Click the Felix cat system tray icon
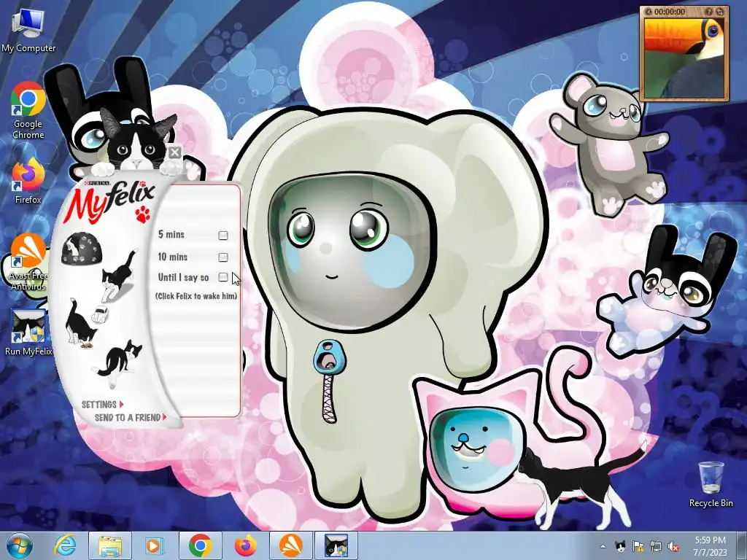The image size is (747, 560). click(620, 546)
